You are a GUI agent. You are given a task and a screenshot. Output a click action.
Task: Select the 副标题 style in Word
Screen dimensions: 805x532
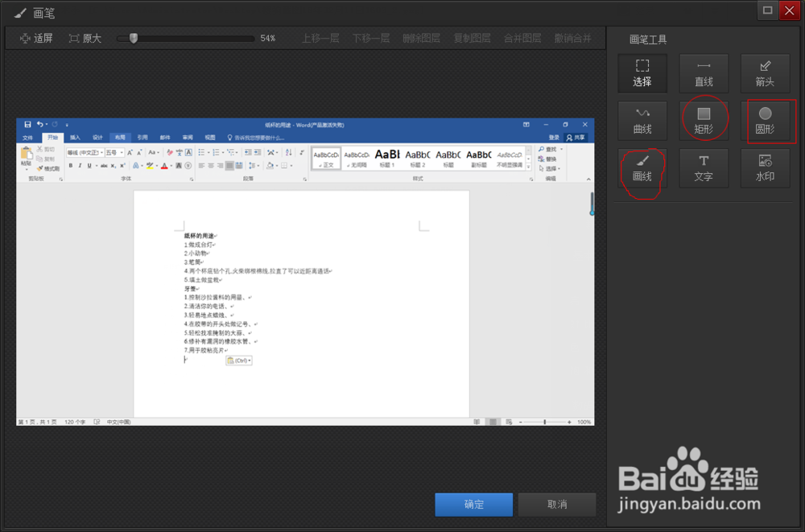coord(478,159)
